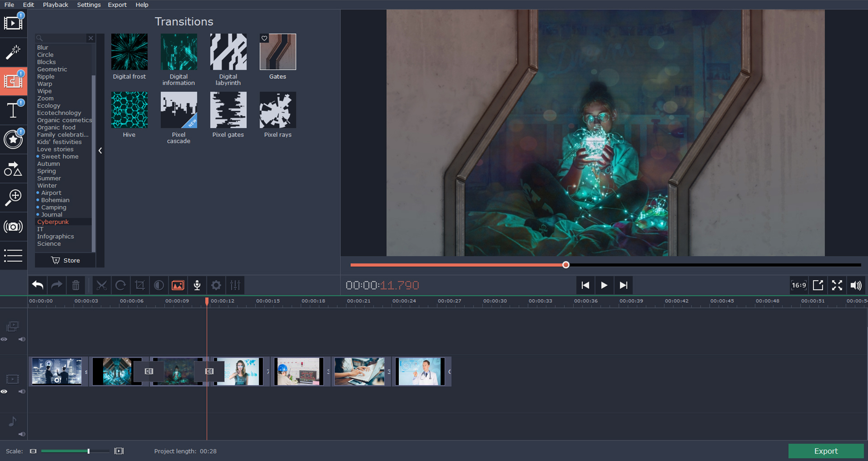Open the color adjustments tool
The width and height of the screenshot is (868, 461).
(159, 285)
